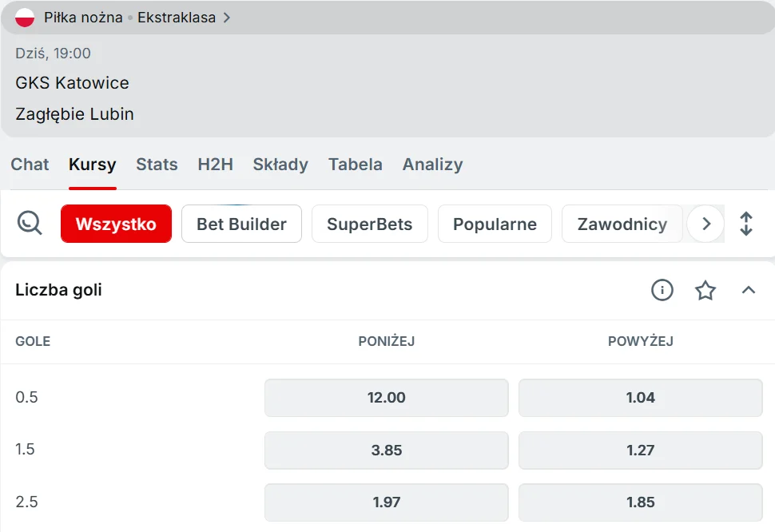Toggle the SuperBets filter chip
Viewport: 775px width, 532px height.
coord(370,224)
